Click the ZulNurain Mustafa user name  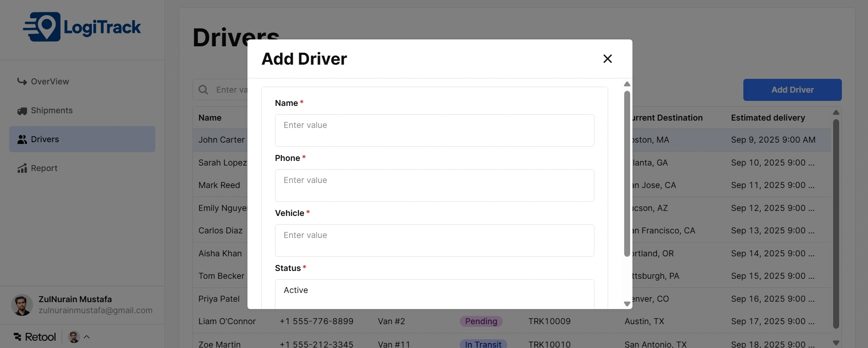[75, 299]
